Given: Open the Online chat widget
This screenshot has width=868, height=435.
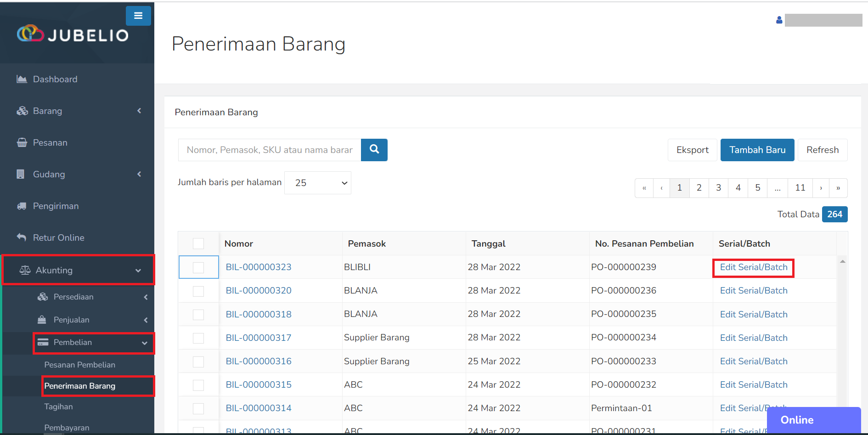Looking at the screenshot, I should click(x=814, y=420).
